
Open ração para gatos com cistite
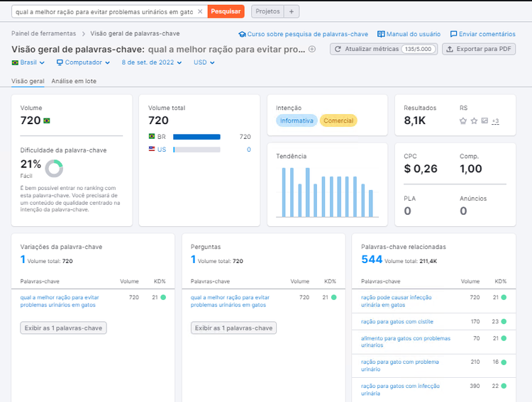[397, 322]
